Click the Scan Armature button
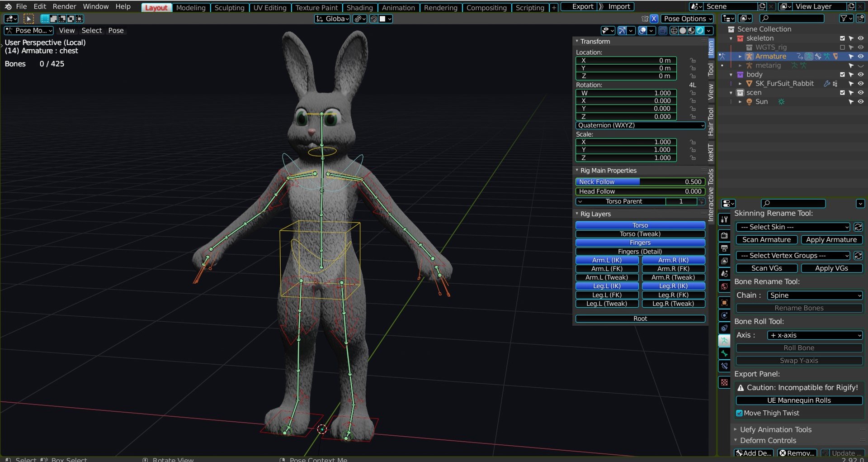The height and width of the screenshot is (462, 868). click(766, 240)
